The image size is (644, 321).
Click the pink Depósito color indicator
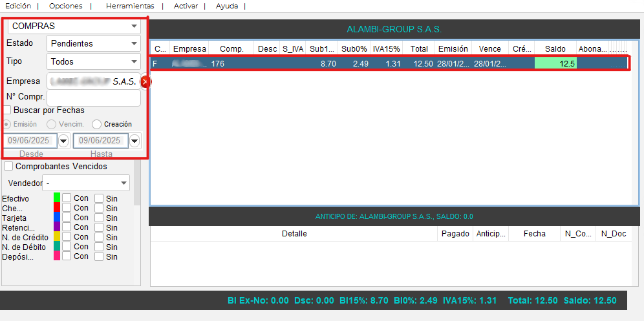(57, 256)
